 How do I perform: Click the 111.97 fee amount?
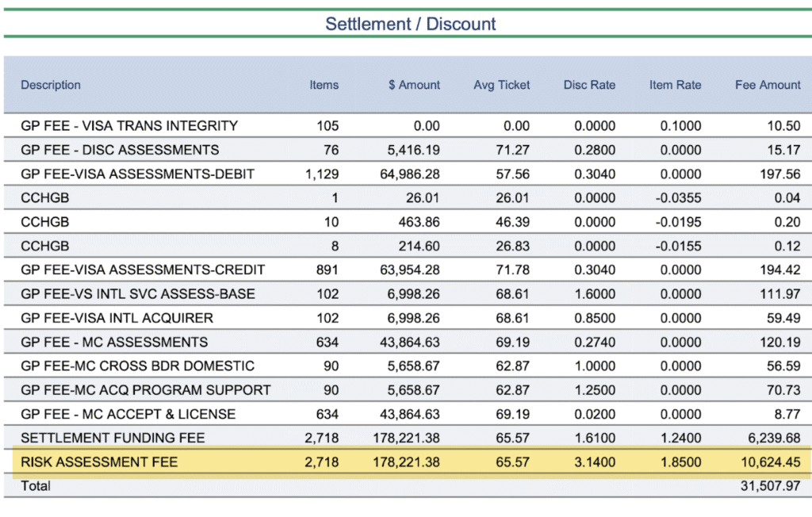click(780, 293)
